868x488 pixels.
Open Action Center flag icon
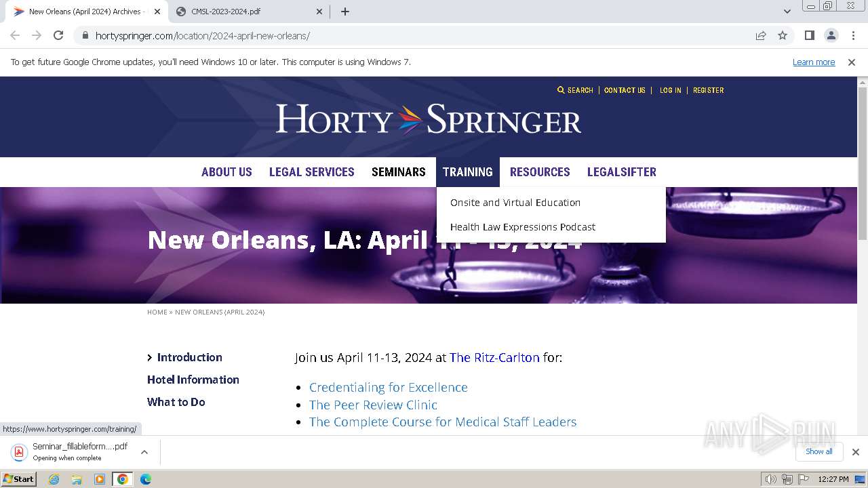coord(803,479)
